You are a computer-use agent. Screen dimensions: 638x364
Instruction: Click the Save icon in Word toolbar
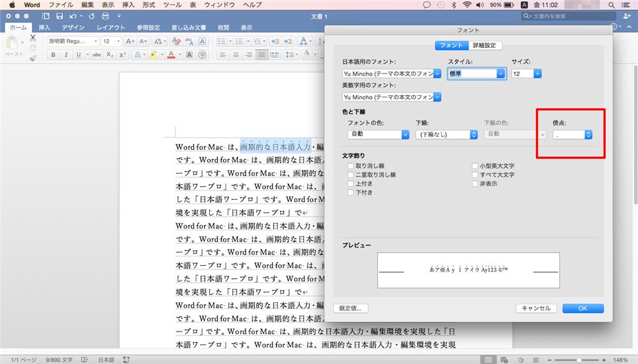[59, 16]
